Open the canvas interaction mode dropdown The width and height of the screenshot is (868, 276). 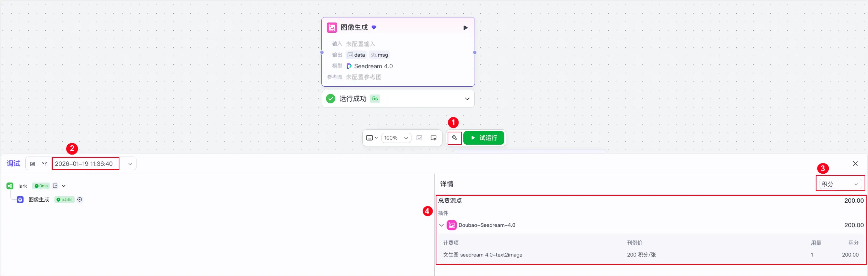[372, 138]
